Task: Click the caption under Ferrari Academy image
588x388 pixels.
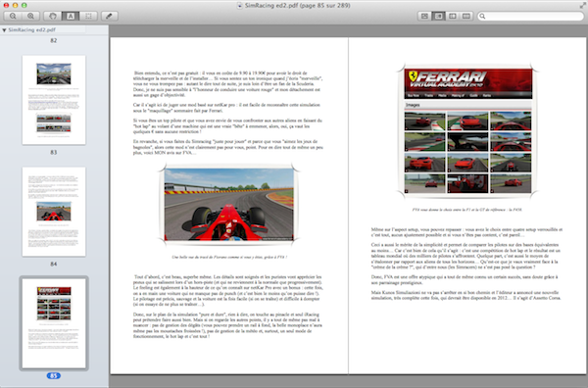Action: [466, 210]
